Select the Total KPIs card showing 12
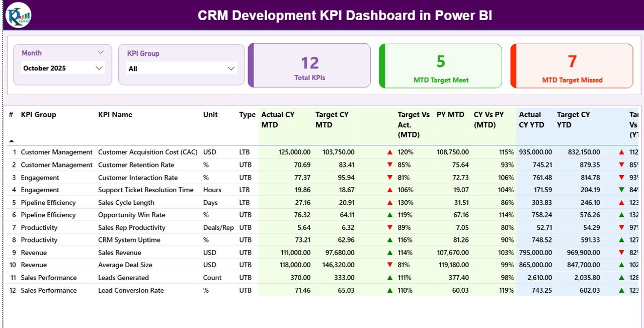 (309, 65)
